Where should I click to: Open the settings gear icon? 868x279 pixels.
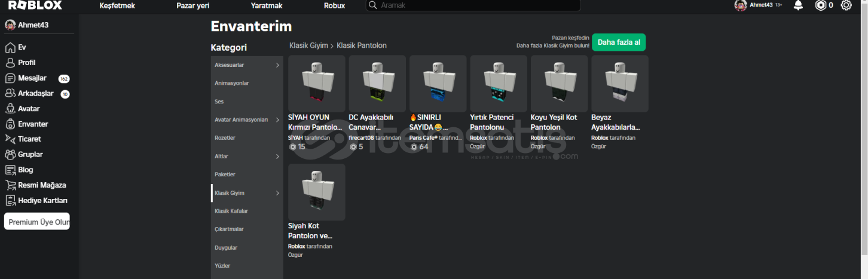[846, 5]
